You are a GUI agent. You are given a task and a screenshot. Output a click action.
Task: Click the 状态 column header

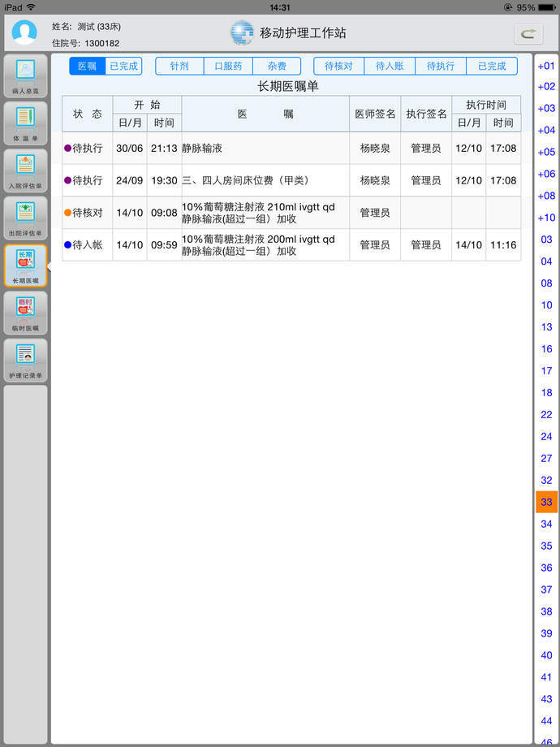point(87,114)
